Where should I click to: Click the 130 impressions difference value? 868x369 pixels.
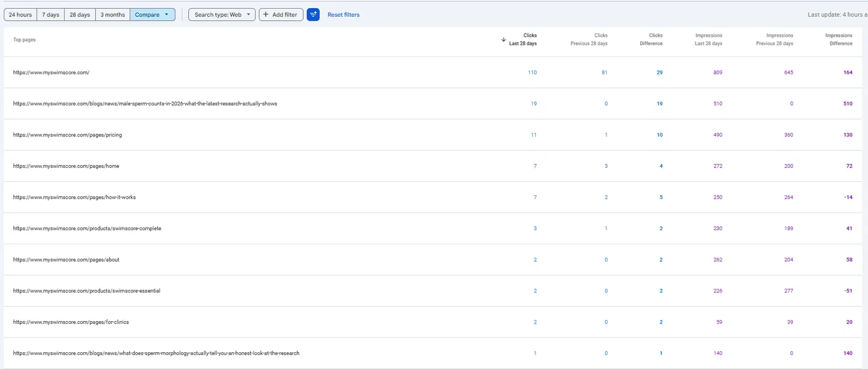point(848,135)
